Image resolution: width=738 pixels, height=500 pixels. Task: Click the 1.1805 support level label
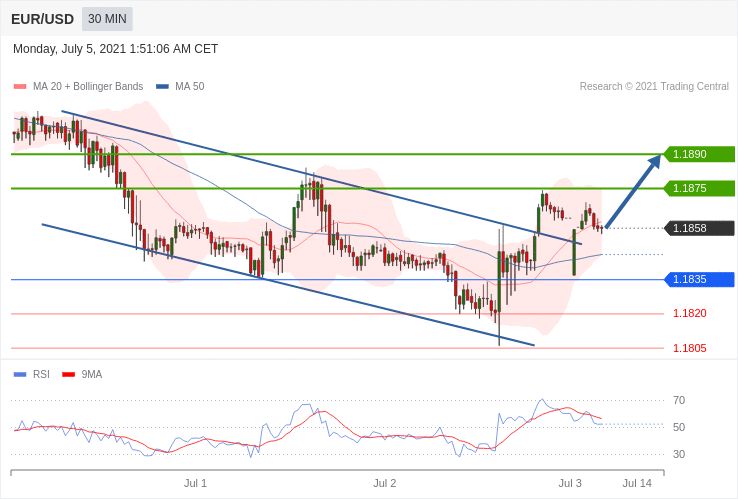coord(690,348)
